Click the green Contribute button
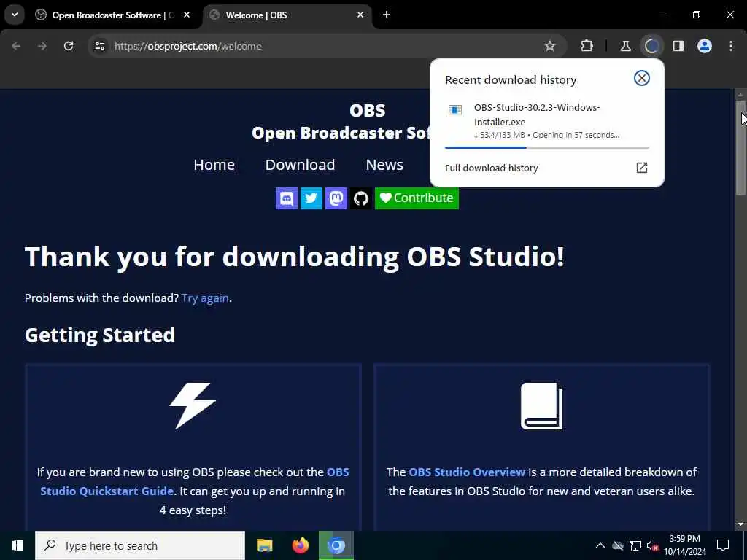Image resolution: width=747 pixels, height=560 pixels. tap(417, 198)
